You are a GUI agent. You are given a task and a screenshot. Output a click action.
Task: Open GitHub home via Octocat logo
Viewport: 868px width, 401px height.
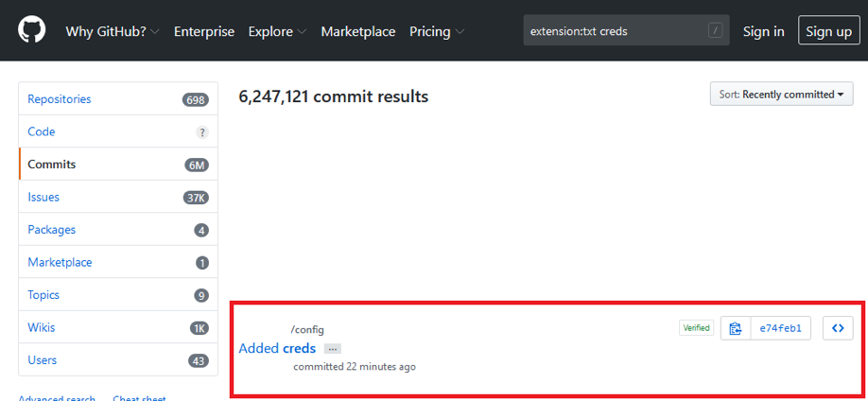pyautogui.click(x=31, y=29)
